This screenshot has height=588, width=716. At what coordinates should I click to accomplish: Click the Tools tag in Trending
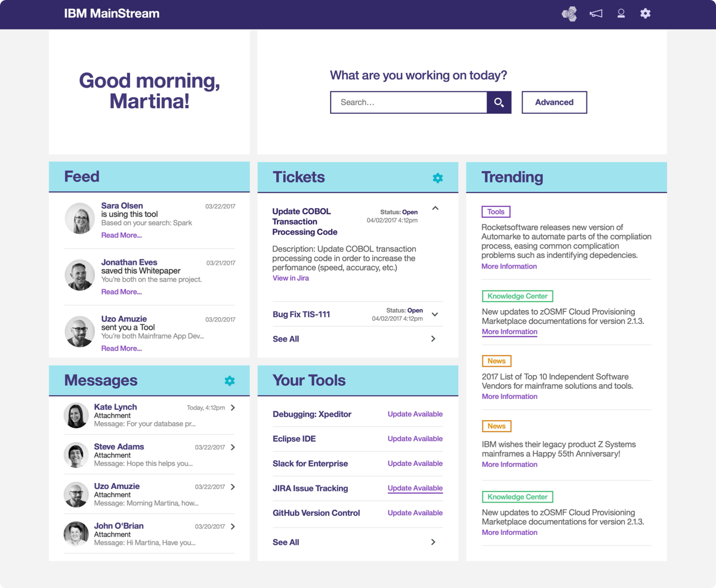(x=496, y=212)
